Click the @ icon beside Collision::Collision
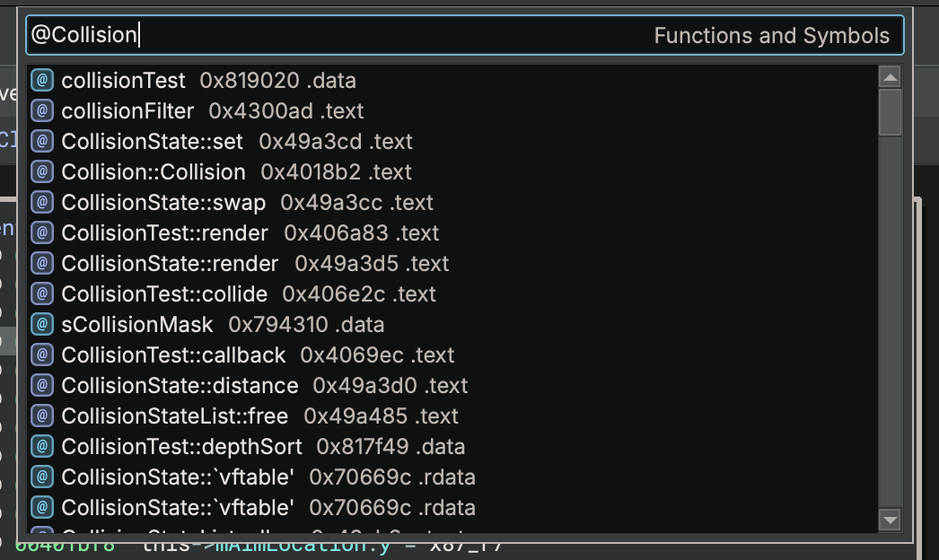Viewport: 939px width, 560px height. [x=41, y=171]
